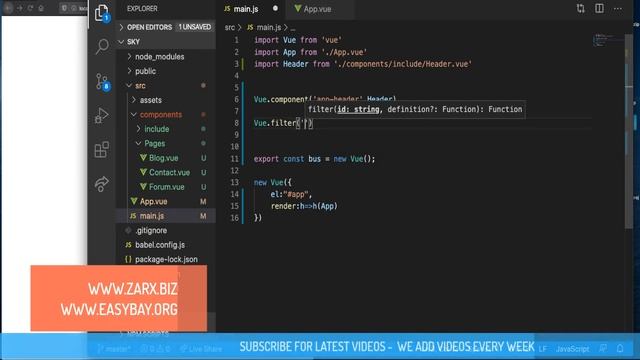The height and width of the screenshot is (360, 640).
Task: Click the Vue.filter code on line 8
Action: 283,123
